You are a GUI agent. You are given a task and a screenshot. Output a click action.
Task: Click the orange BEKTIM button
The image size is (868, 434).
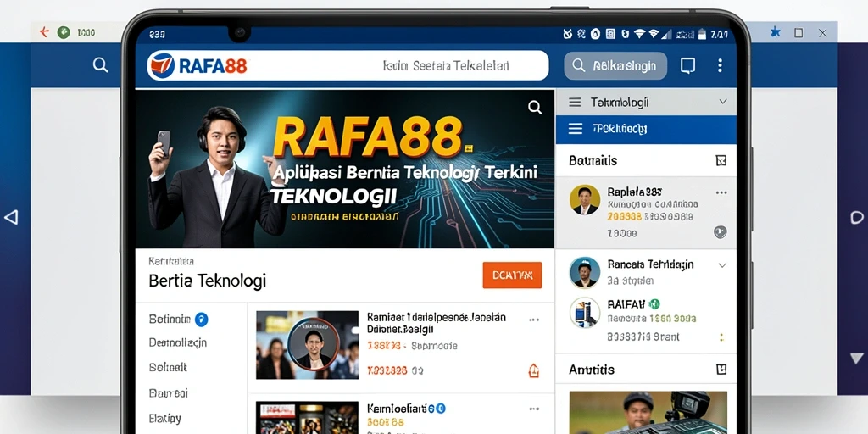tap(512, 275)
